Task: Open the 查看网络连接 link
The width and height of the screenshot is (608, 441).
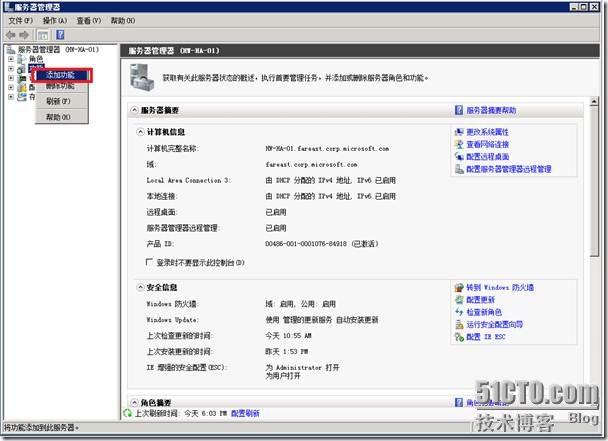Action: pyautogui.click(x=487, y=145)
